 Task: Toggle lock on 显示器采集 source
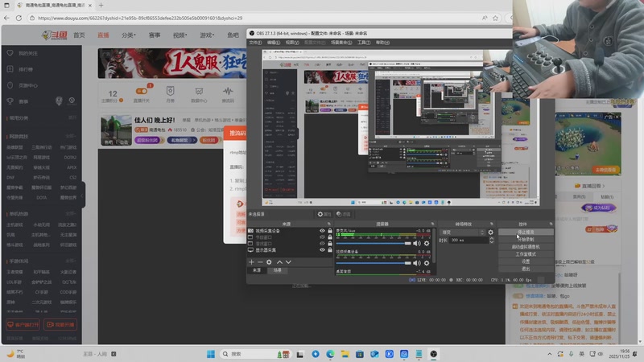[x=330, y=249]
